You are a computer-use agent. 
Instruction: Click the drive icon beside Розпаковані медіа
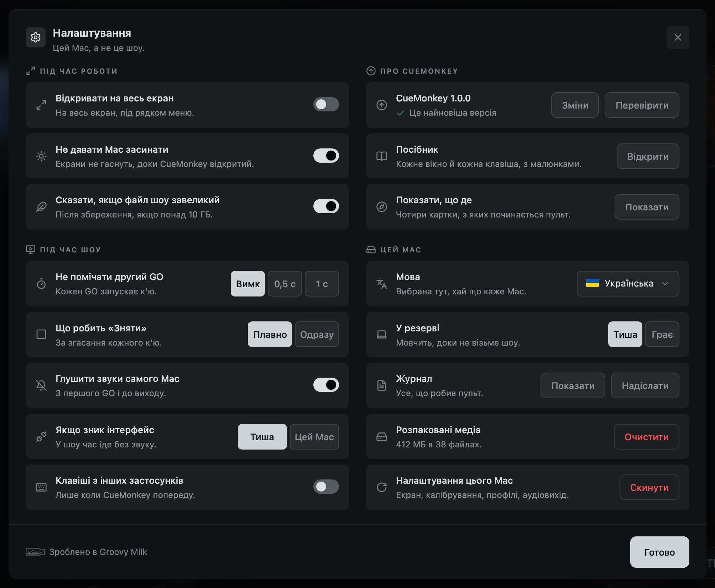click(382, 437)
